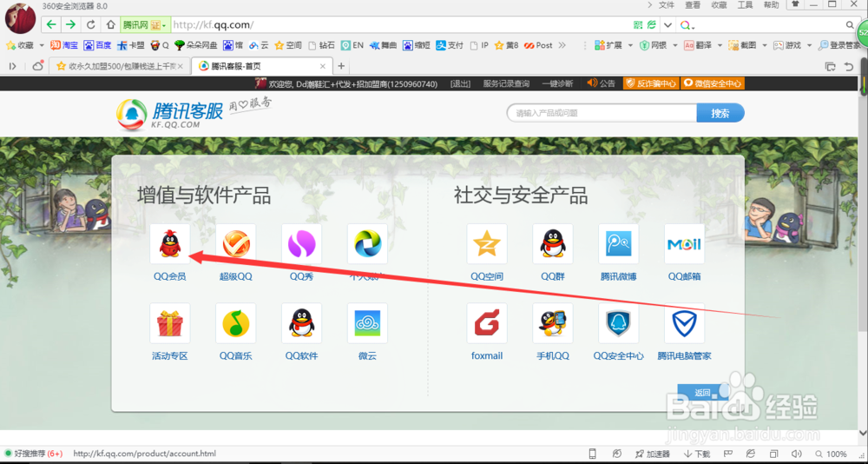Show more bookmarks via double chevron

tap(562, 45)
